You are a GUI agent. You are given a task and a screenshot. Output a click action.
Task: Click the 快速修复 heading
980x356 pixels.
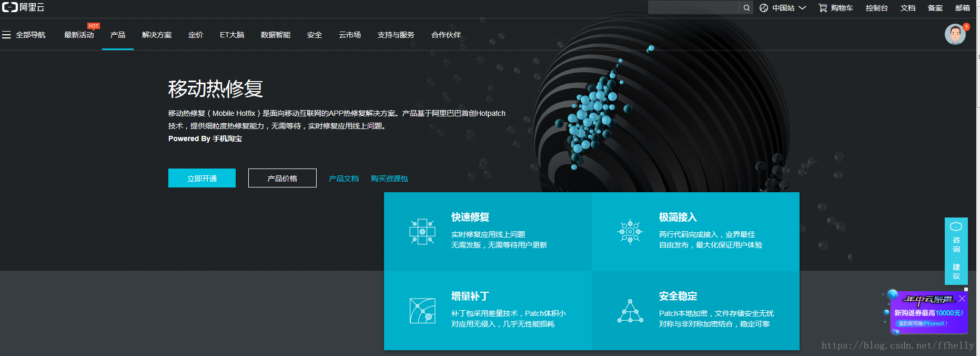tap(470, 217)
